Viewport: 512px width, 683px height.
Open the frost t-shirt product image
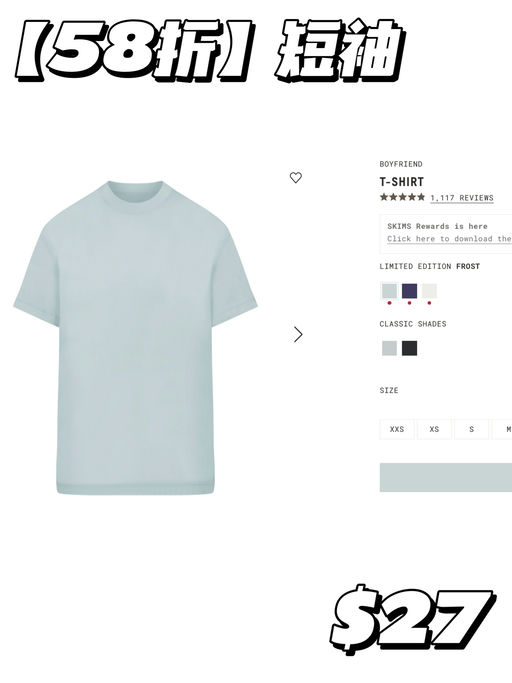coord(136,338)
